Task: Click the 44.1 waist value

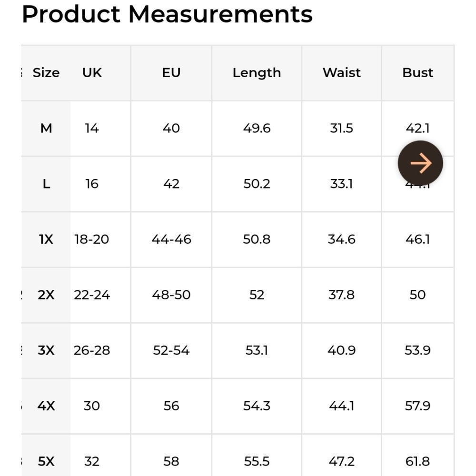Action: click(x=341, y=406)
